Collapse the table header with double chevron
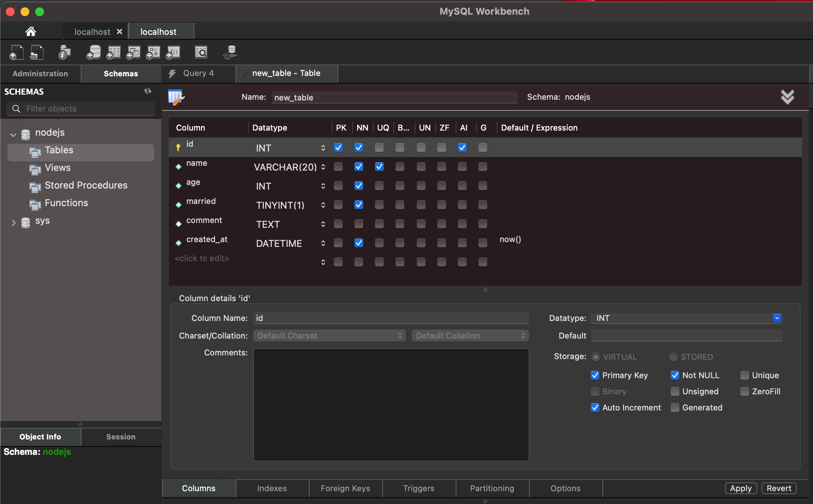813x504 pixels. pos(787,97)
